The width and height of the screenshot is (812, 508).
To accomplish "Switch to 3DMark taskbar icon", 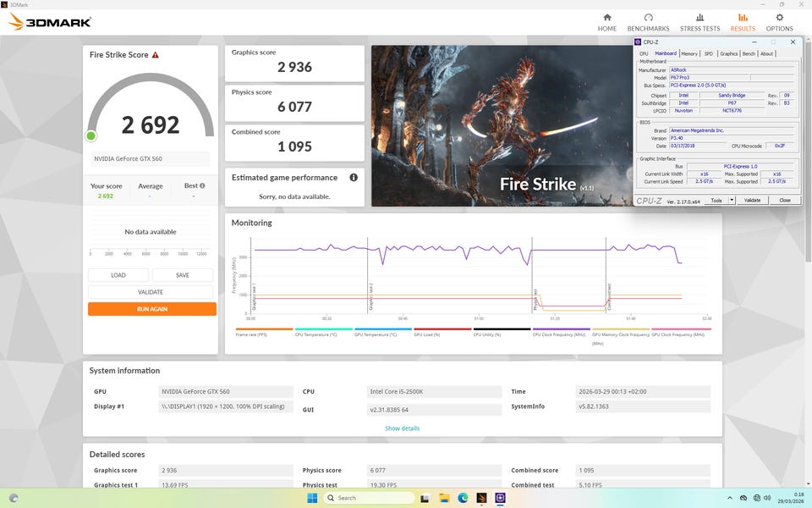I will (x=481, y=498).
